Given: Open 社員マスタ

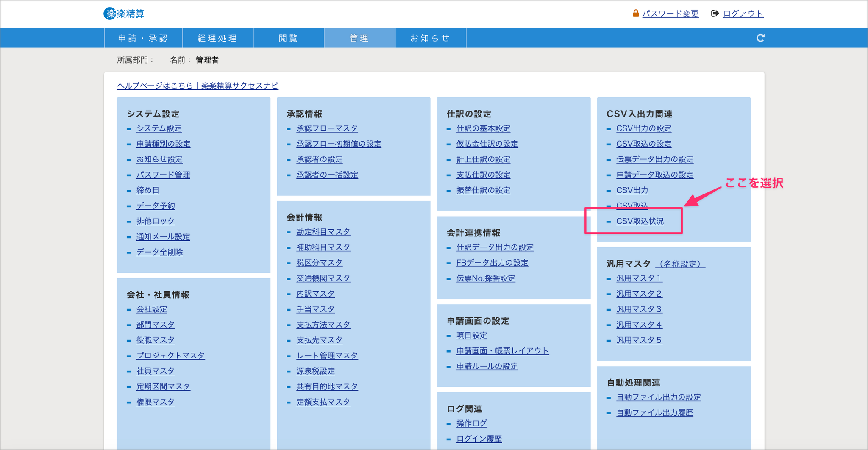Looking at the screenshot, I should point(156,371).
